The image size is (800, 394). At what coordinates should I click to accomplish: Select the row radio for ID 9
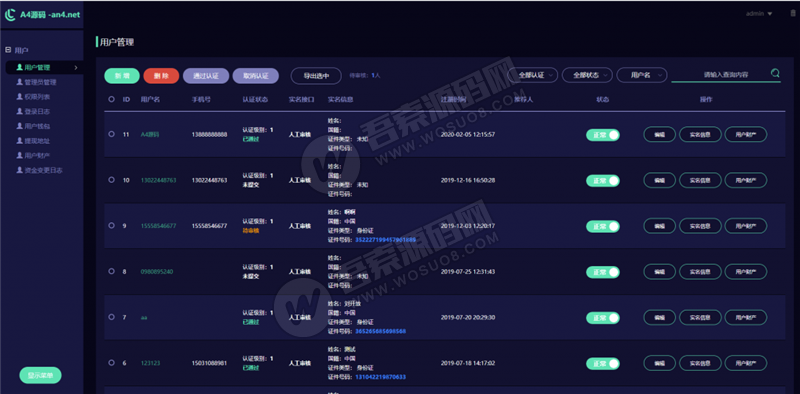tap(111, 225)
